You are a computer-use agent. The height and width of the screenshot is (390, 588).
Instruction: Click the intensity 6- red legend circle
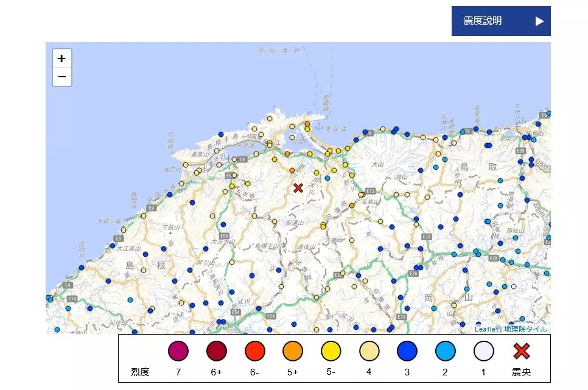point(254,351)
